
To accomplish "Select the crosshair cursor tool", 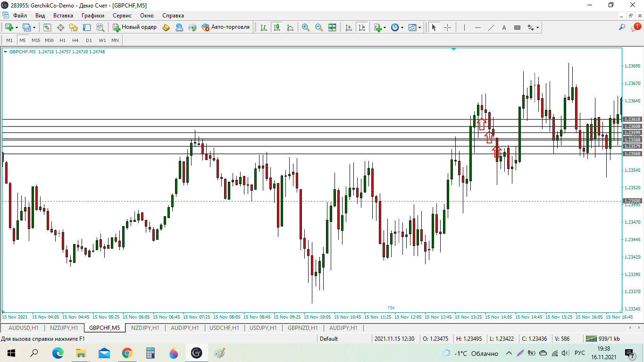I will (447, 27).
